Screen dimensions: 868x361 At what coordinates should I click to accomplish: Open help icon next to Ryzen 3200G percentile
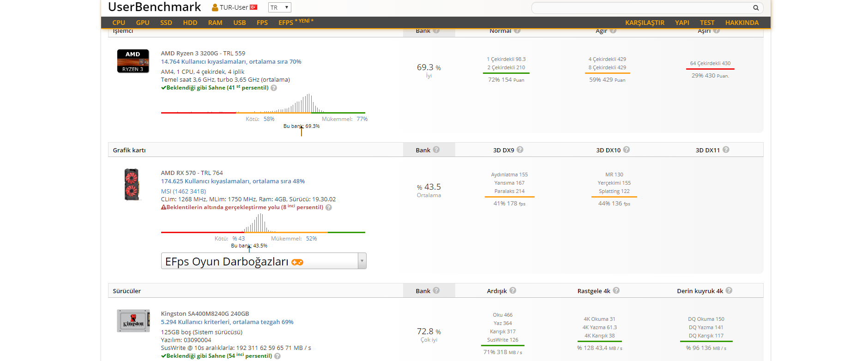point(274,88)
